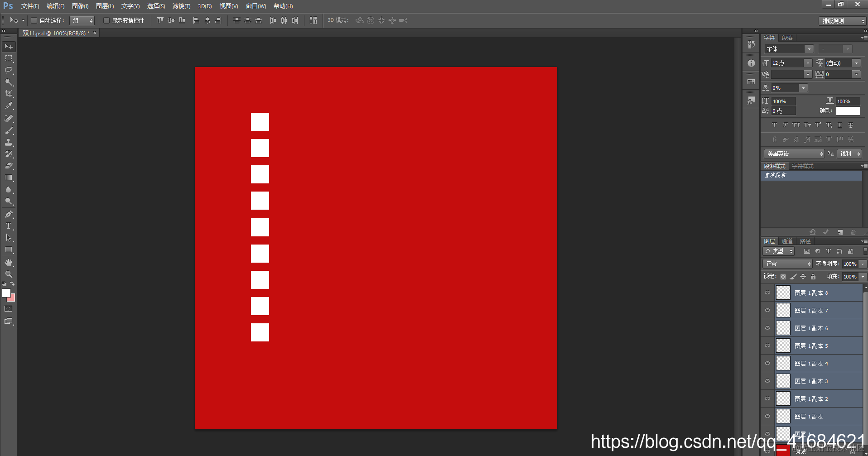The width and height of the screenshot is (868, 456).
Task: Toggle Quick Mask mode icon
Action: point(9,309)
